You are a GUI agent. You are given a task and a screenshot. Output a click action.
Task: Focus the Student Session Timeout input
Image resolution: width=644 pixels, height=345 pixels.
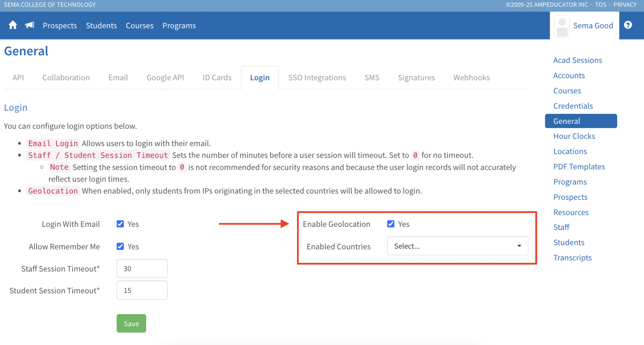pos(142,290)
